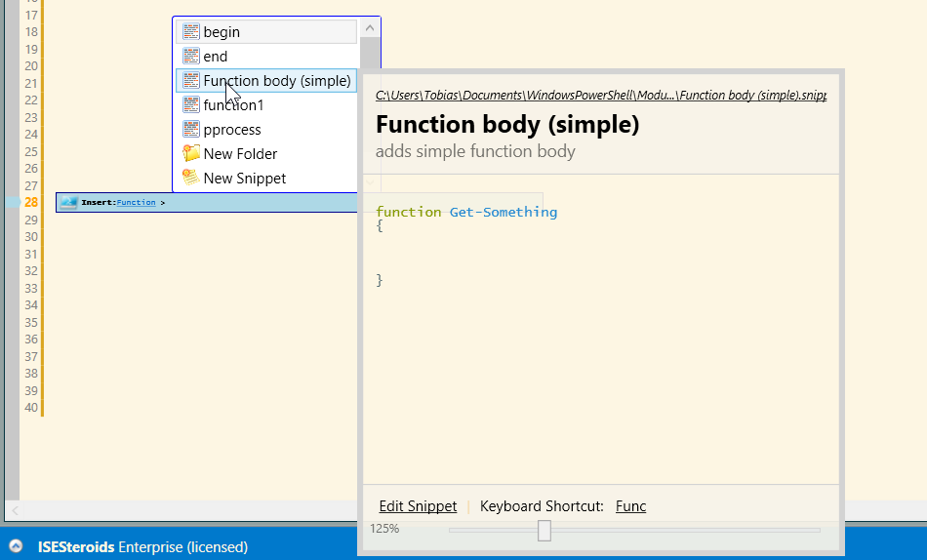This screenshot has width=927, height=560.
Task: Click the Func keyboard shortcut link
Action: pyautogui.click(x=630, y=506)
